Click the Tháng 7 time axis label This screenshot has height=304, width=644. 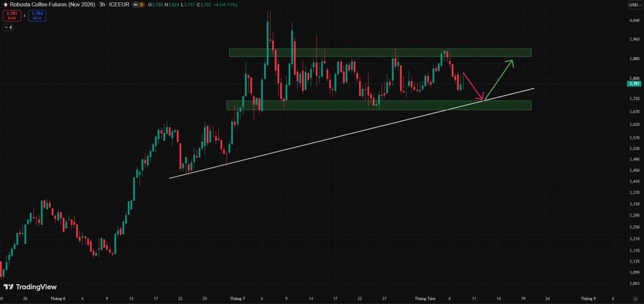(237, 298)
